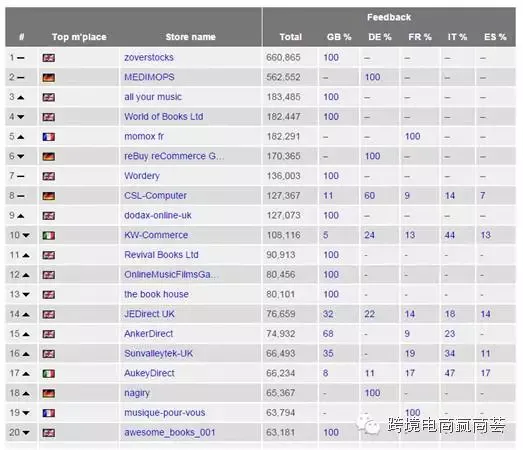Click Italian flag in AukeyDirect row

pos(49,373)
